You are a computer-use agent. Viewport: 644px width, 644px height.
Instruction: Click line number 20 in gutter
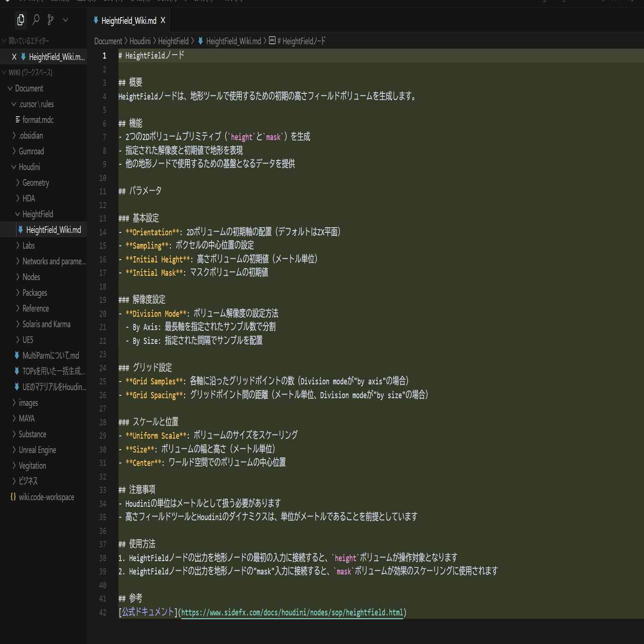click(x=103, y=314)
